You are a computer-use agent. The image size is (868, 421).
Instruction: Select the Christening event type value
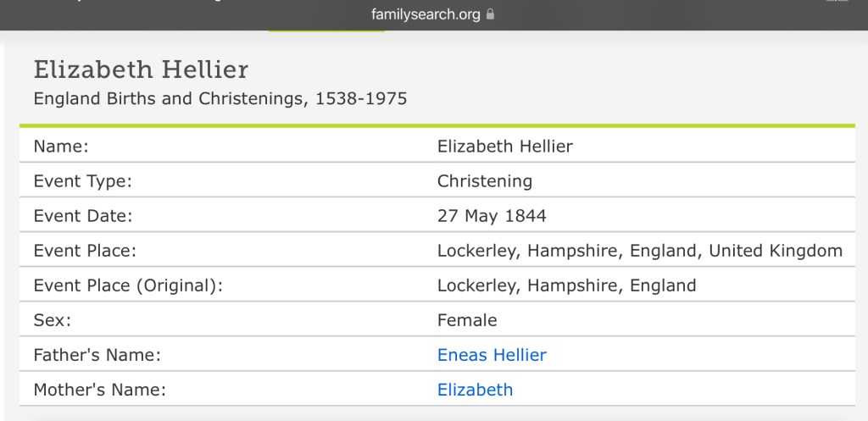click(485, 180)
